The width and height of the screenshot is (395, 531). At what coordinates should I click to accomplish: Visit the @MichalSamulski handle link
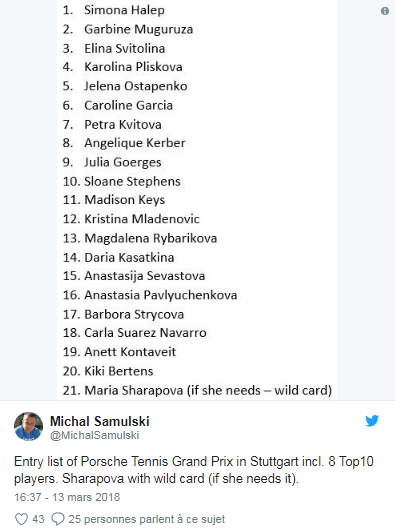coord(95,435)
